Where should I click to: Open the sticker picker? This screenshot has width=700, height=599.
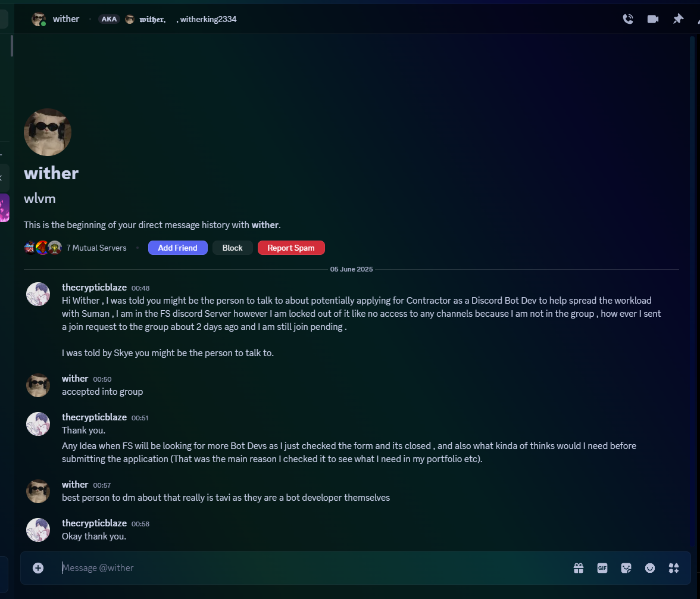point(626,567)
